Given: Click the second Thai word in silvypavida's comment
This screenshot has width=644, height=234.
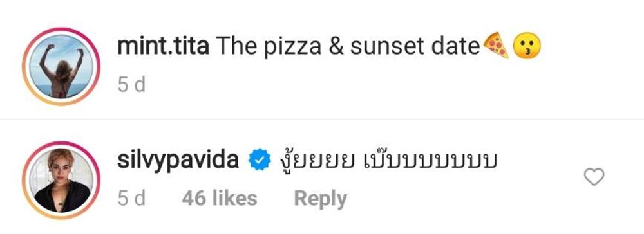Looking at the screenshot, I should [431, 161].
